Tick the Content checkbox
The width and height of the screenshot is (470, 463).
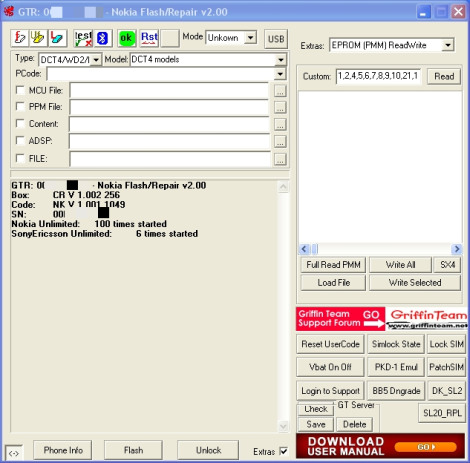pyautogui.click(x=20, y=123)
